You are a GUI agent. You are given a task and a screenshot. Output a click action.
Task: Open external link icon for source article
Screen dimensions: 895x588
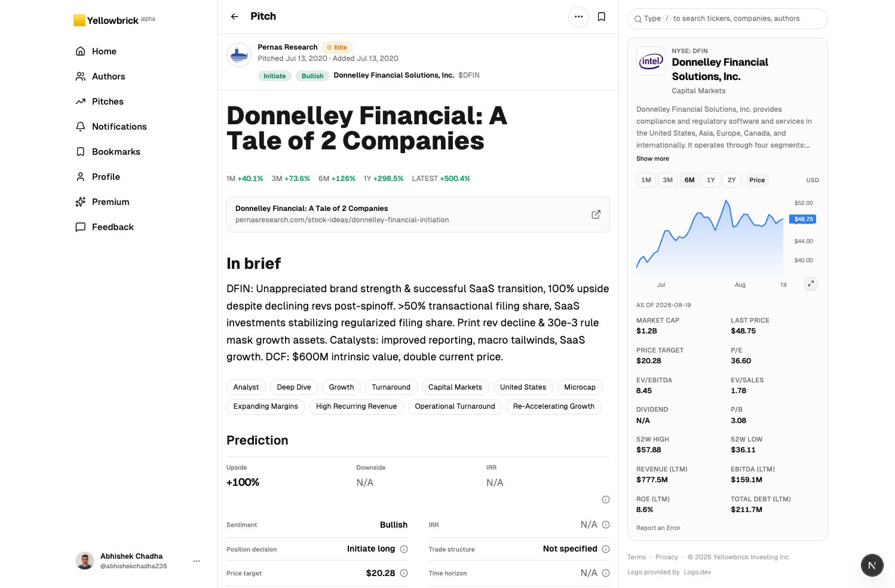(x=596, y=215)
